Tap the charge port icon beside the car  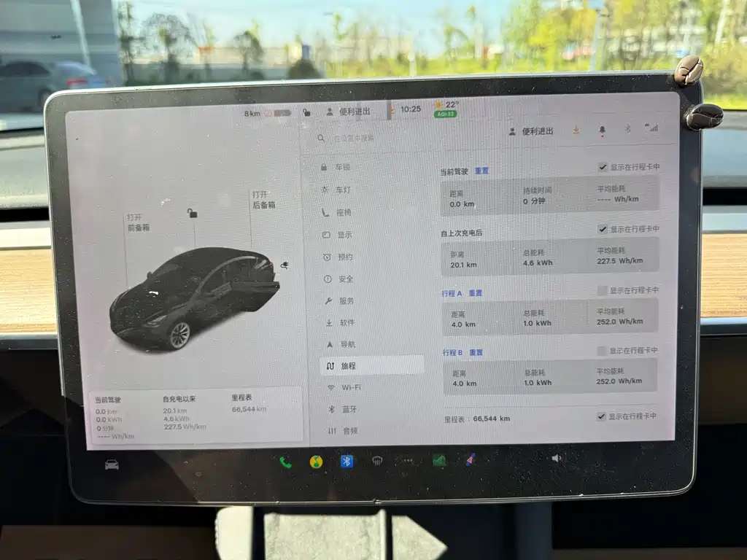coord(285,265)
